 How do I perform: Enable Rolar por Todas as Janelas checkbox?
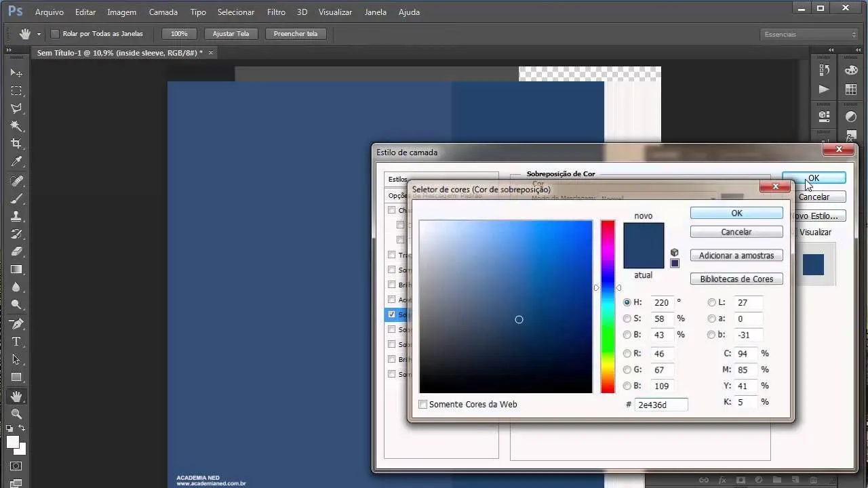click(x=56, y=34)
